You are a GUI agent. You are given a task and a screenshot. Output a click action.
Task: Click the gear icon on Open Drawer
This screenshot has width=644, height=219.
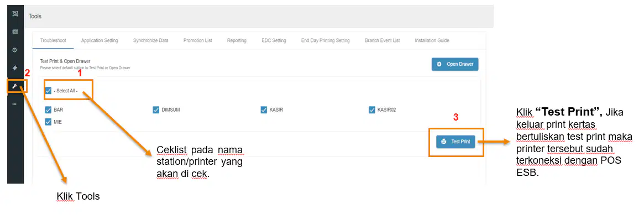[x=439, y=65]
